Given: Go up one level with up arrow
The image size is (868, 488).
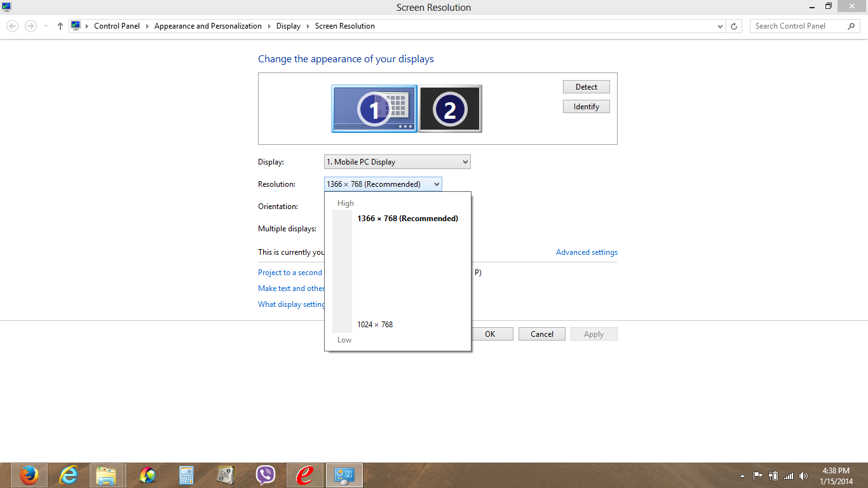Looking at the screenshot, I should [60, 26].
